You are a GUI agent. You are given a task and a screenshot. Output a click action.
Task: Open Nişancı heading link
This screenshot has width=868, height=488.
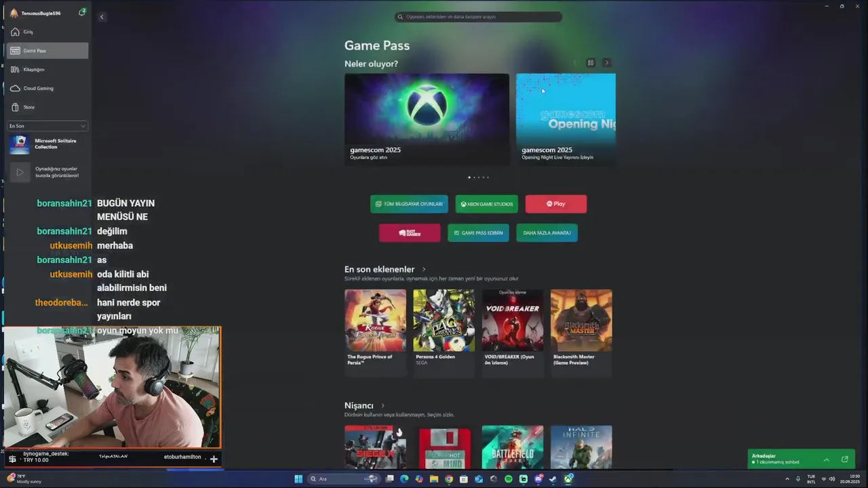pos(359,406)
